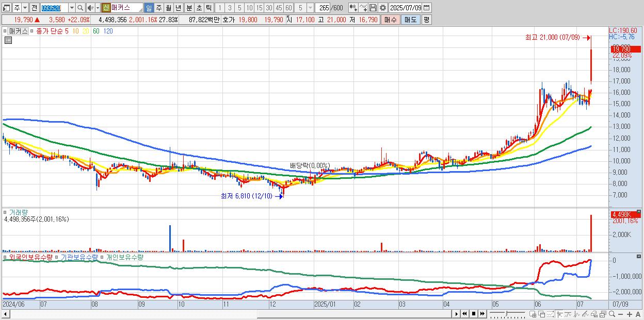Click the stock search magnifier icon
The height and width of the screenshot is (320, 644).
pyautogui.click(x=80, y=8)
